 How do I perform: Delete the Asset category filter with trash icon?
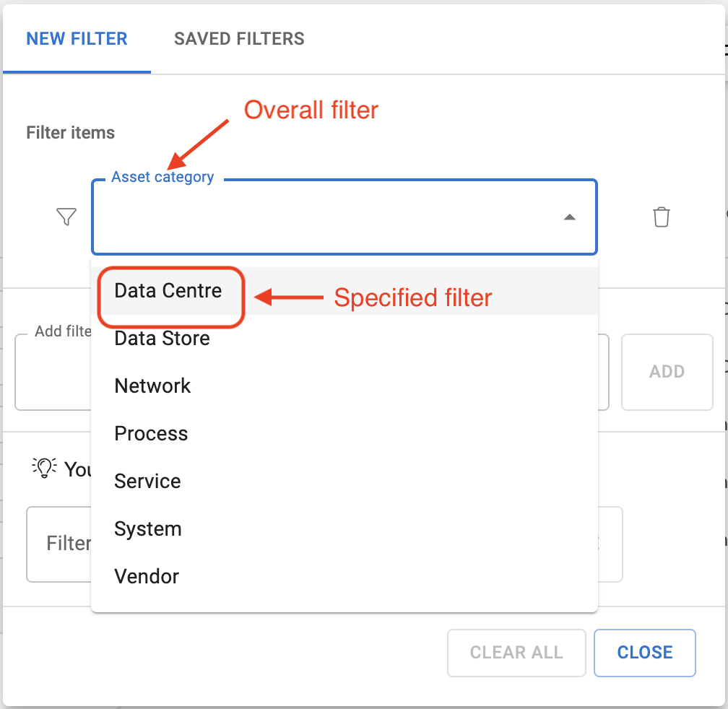[x=661, y=217]
